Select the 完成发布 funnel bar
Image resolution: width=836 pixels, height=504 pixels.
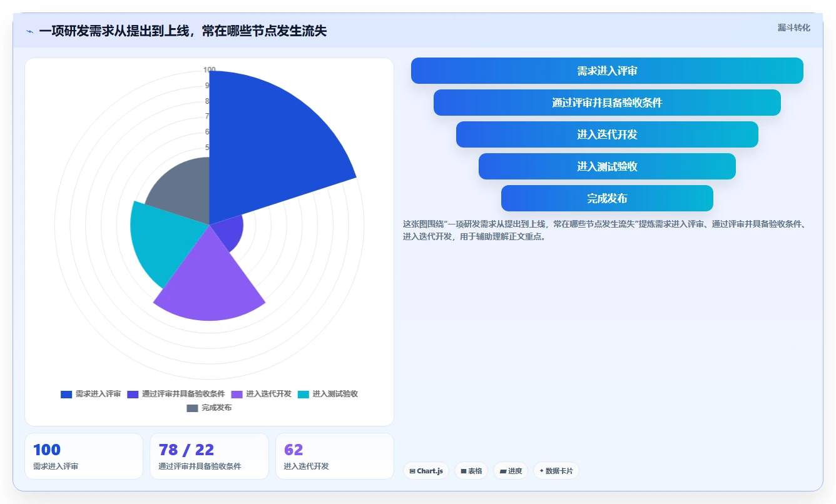click(607, 198)
